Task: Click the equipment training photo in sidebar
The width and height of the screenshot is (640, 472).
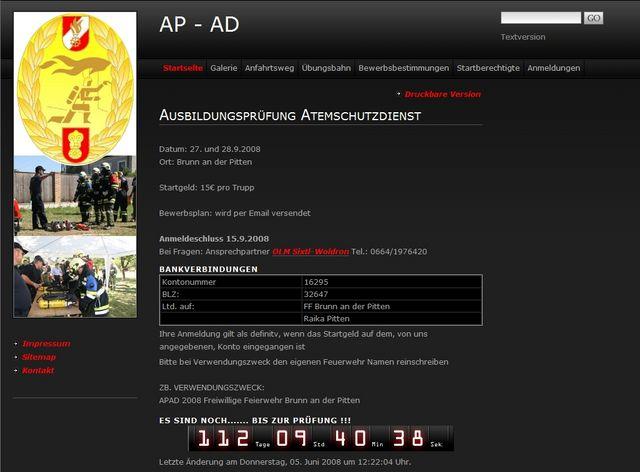Action: pos(75,277)
